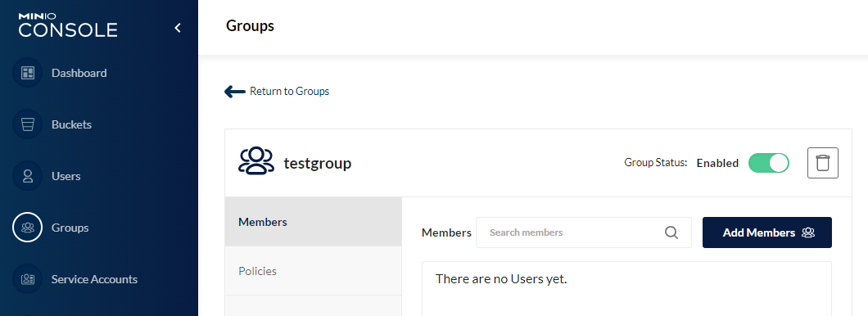Viewport: 868px width, 316px height.
Task: Select the Groups menu label
Action: click(70, 228)
